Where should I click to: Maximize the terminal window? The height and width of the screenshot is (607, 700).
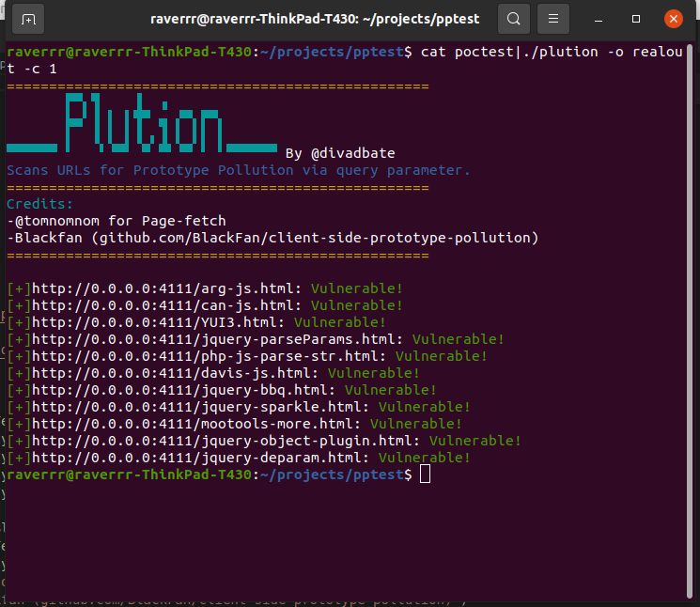pyautogui.click(x=636, y=19)
